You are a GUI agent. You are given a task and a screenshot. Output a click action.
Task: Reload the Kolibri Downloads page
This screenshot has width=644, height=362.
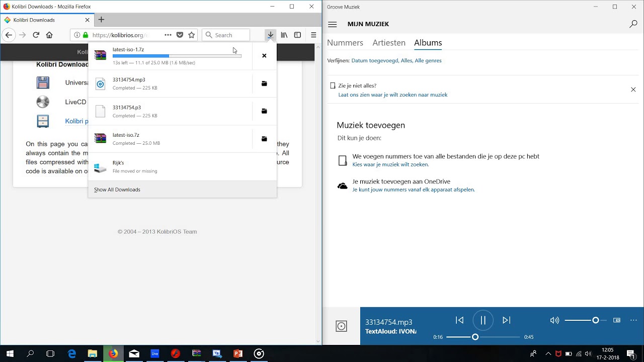click(36, 35)
